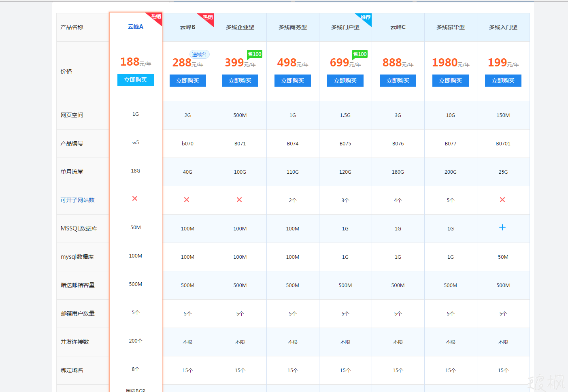568x392 pixels.
Task: Select the 18G monthly traffic value
Action: tap(136, 171)
